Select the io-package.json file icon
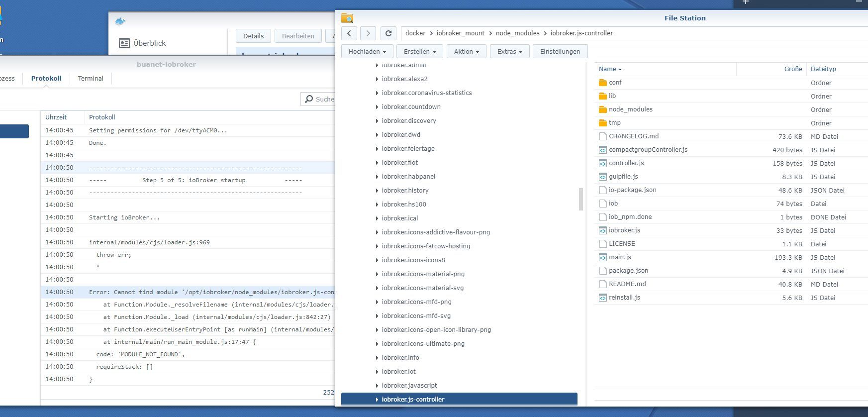Image resolution: width=868 pixels, height=417 pixels. tap(603, 190)
